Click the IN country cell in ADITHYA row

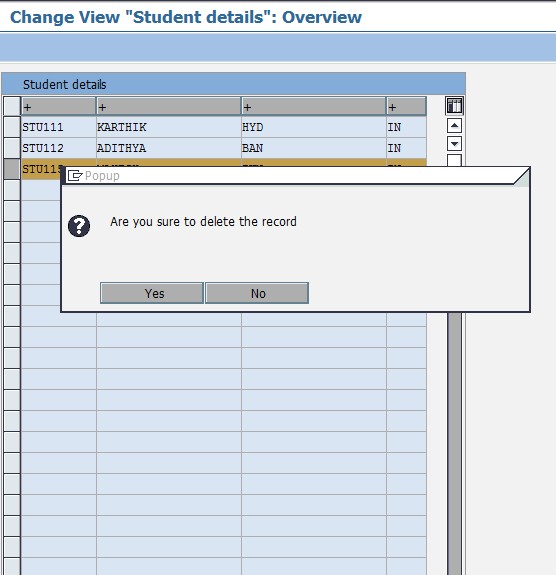point(406,148)
